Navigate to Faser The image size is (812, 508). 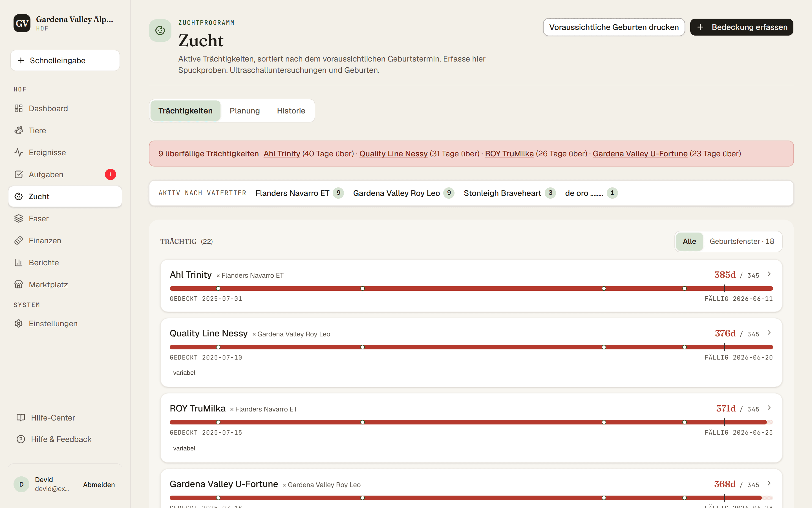65,218
